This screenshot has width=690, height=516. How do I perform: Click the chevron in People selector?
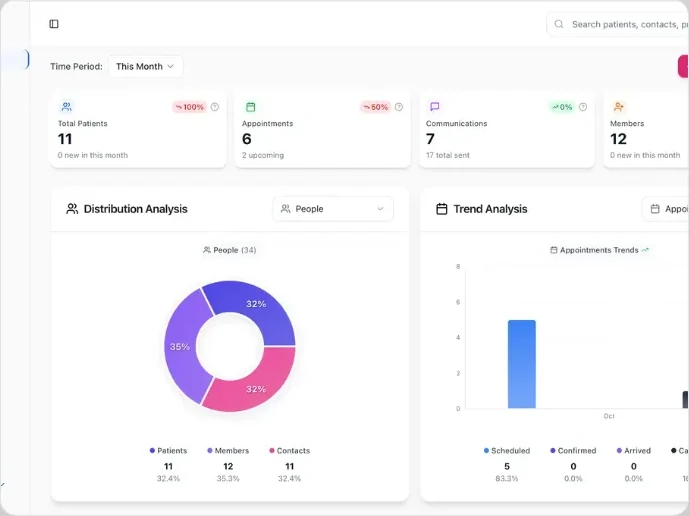pyautogui.click(x=381, y=209)
